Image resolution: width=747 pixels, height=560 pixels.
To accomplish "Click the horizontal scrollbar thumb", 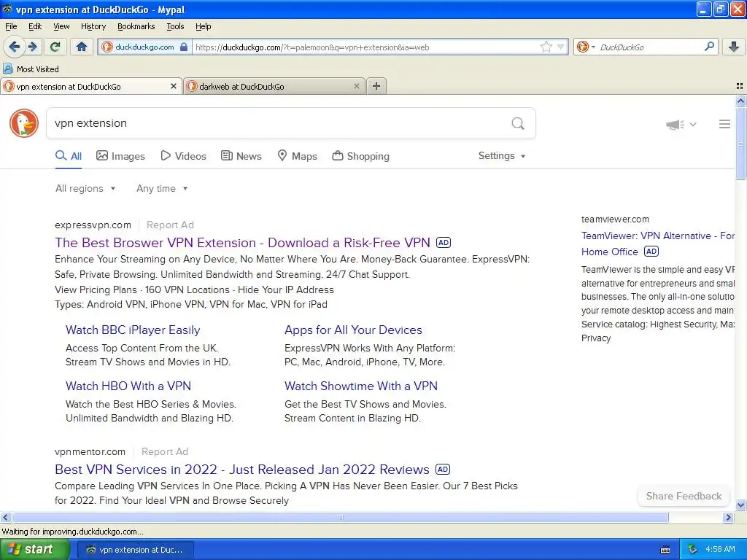I will 340,517.
